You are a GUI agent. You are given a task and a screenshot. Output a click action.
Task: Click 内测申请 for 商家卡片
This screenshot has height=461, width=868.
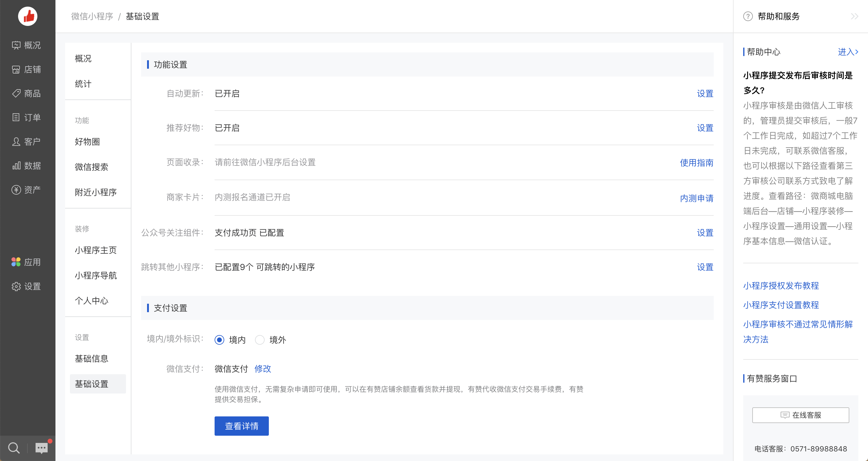tap(697, 198)
